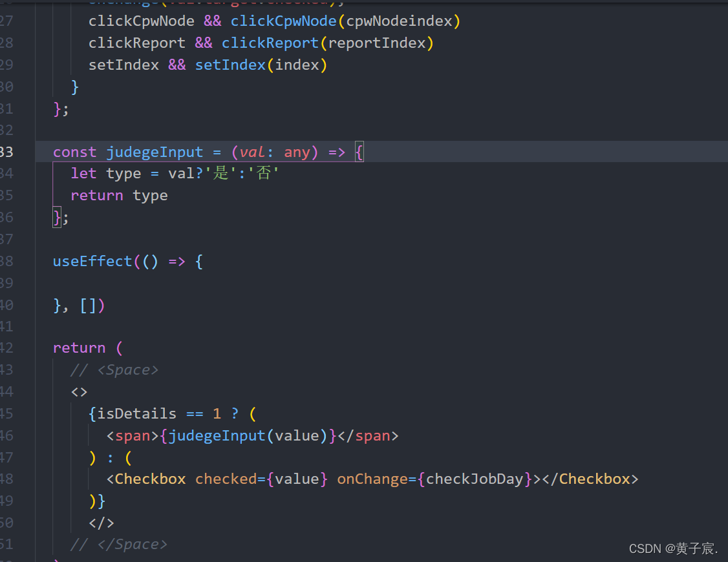Click the clickReport(reportIndex) call
The height and width of the screenshot is (562, 728).
[x=328, y=43]
